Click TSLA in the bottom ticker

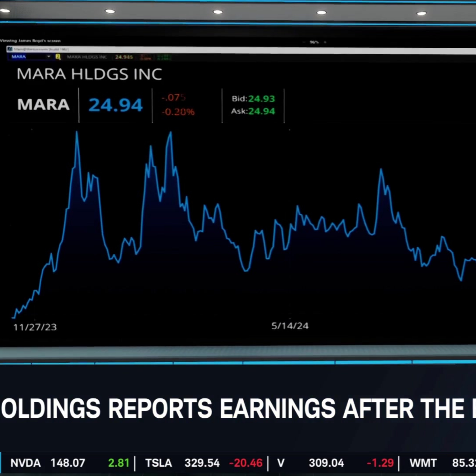pos(159,463)
